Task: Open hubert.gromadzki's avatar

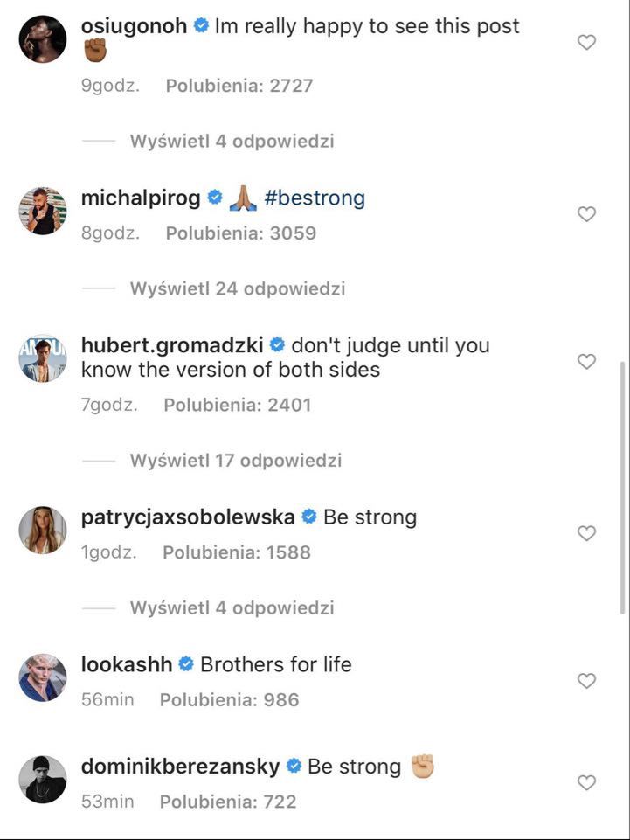Action: click(43, 358)
